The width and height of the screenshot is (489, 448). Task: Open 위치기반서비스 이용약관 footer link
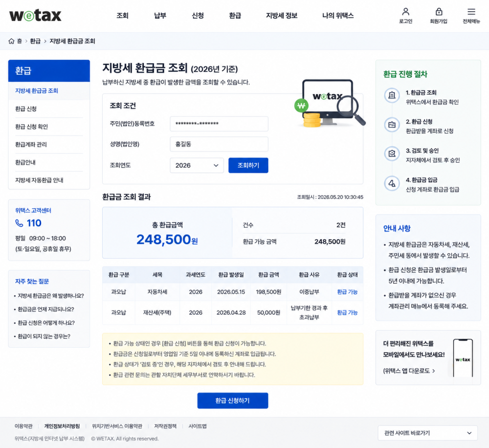pos(117,426)
